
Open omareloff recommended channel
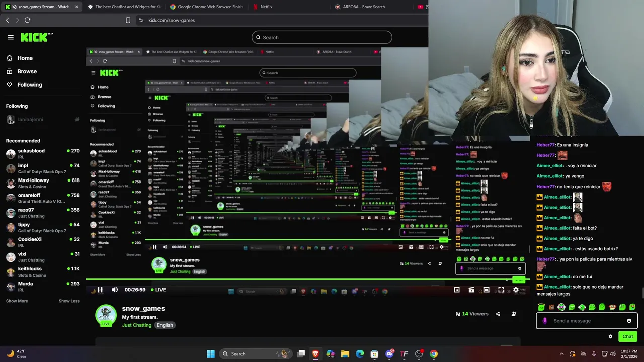43,198
